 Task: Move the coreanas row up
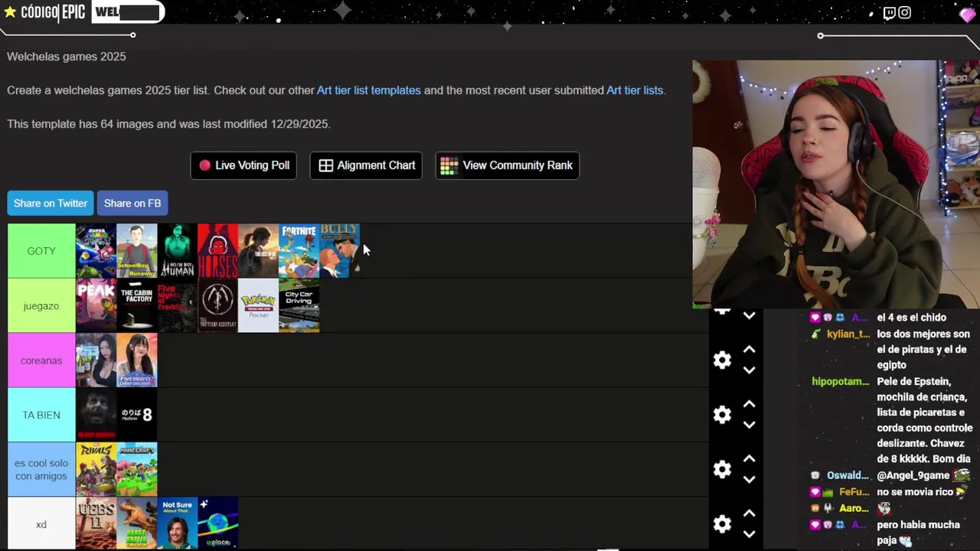[x=749, y=350]
